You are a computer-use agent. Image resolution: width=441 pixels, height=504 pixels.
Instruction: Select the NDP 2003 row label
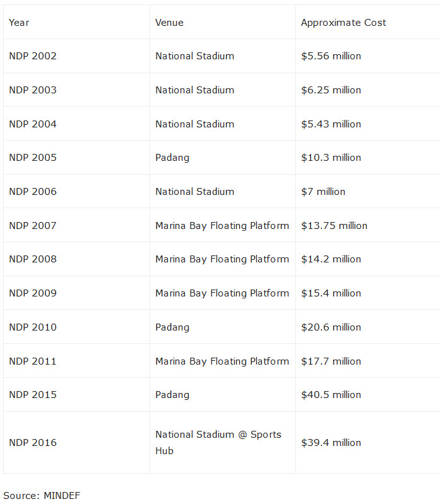[33, 90]
